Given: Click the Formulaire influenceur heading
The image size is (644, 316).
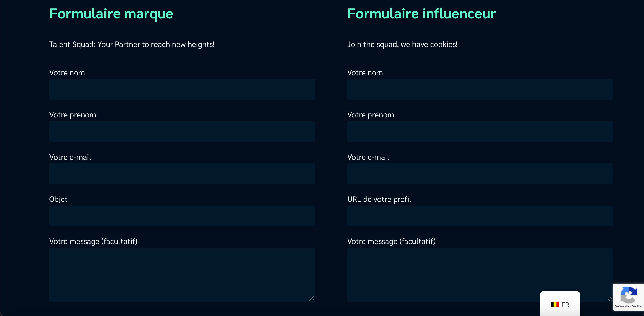Looking at the screenshot, I should [x=421, y=13].
